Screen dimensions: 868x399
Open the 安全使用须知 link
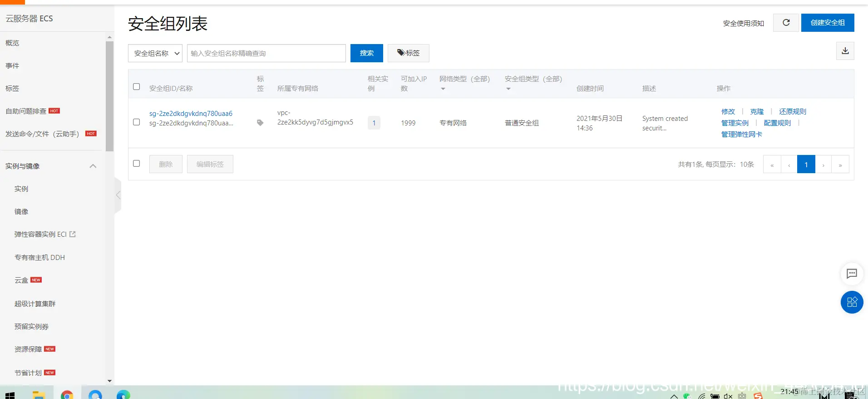744,23
